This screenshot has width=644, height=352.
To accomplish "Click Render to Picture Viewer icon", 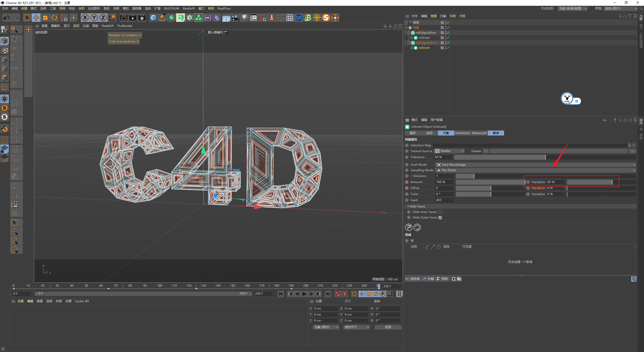I will coord(133,18).
